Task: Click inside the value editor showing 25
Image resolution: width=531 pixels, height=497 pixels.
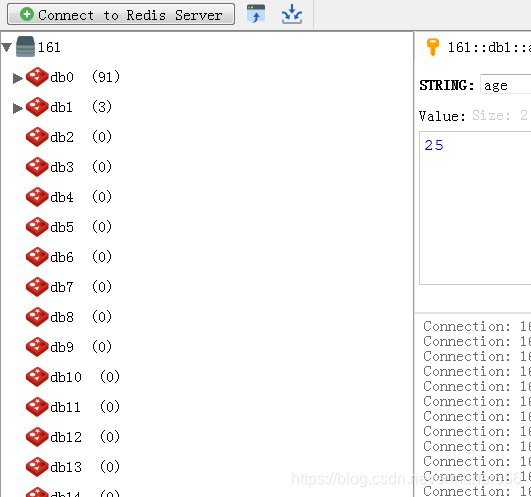Action: coord(475,208)
